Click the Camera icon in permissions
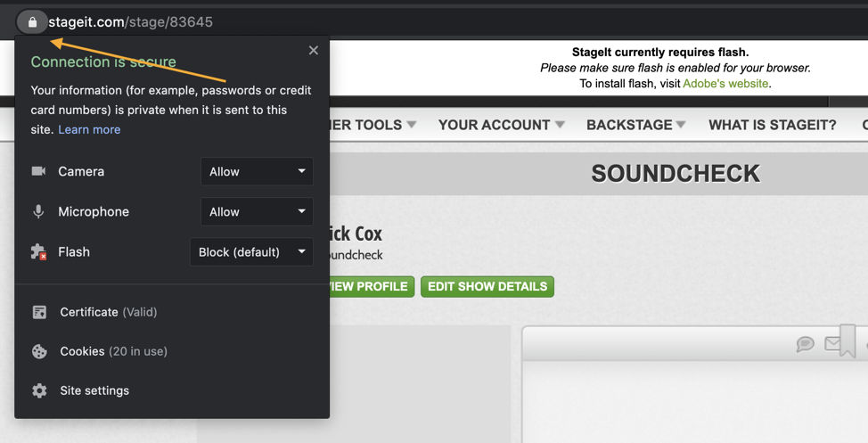 38,171
